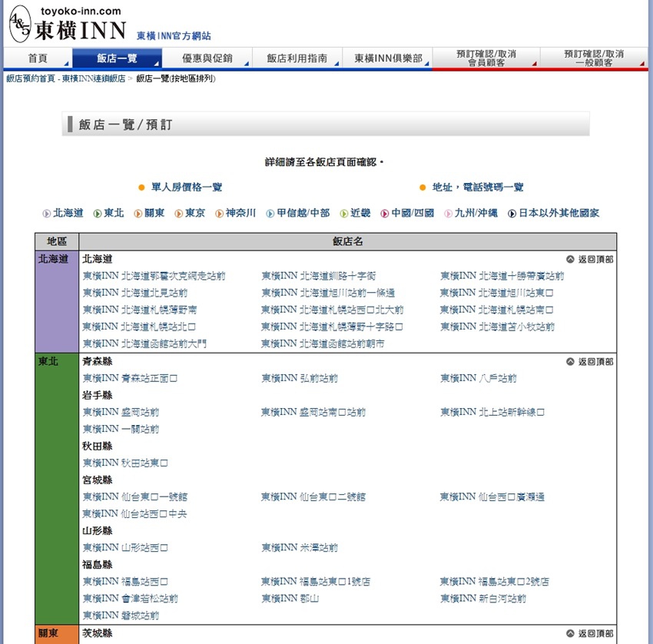Click 飯店預約首頁 breadcrumb link
Screen dimensions: 653x644
coord(31,78)
